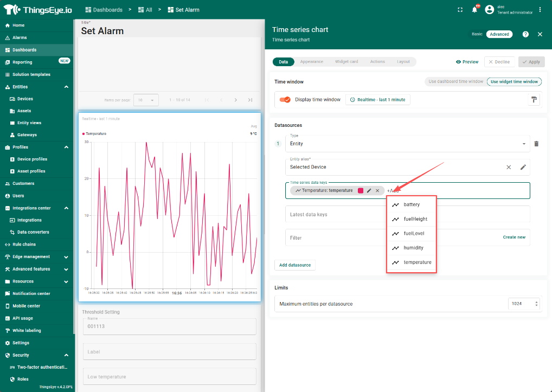This screenshot has height=392, width=552.
Task: Click pencil icon on Temperature data key
Action: (x=369, y=191)
